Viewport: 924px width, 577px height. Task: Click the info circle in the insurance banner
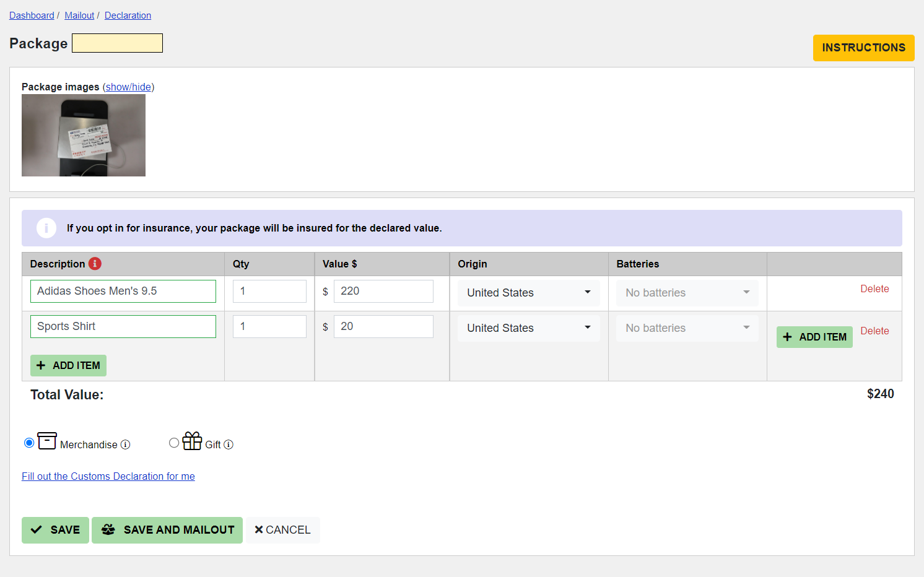46,228
